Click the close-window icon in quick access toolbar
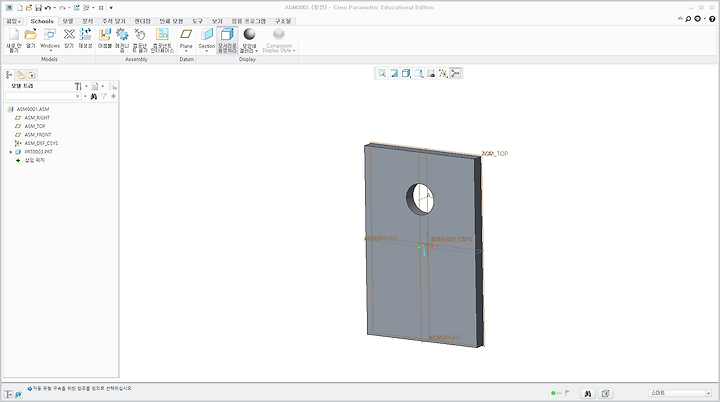 pyautogui.click(x=101, y=8)
